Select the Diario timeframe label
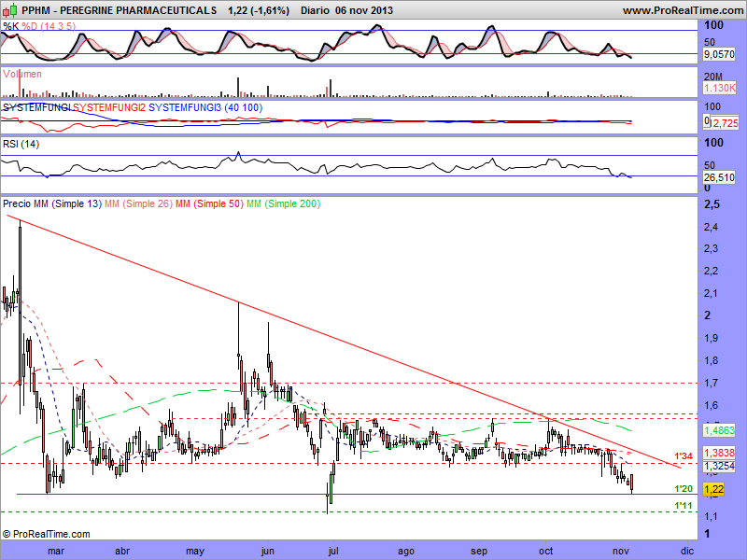 pyautogui.click(x=315, y=10)
